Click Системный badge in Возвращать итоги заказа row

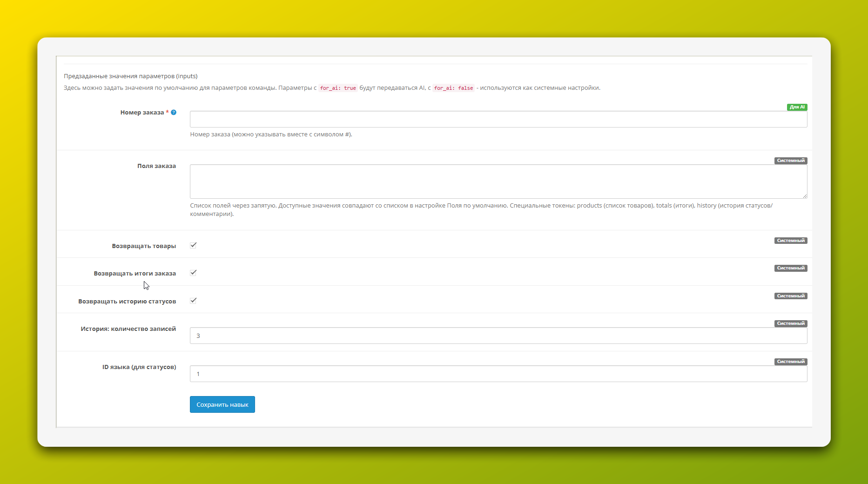point(790,268)
